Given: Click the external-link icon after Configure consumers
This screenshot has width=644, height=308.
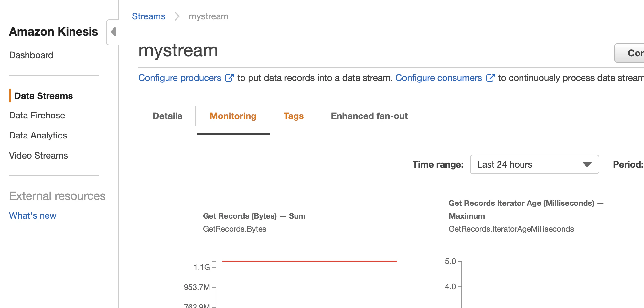Looking at the screenshot, I should 490,78.
